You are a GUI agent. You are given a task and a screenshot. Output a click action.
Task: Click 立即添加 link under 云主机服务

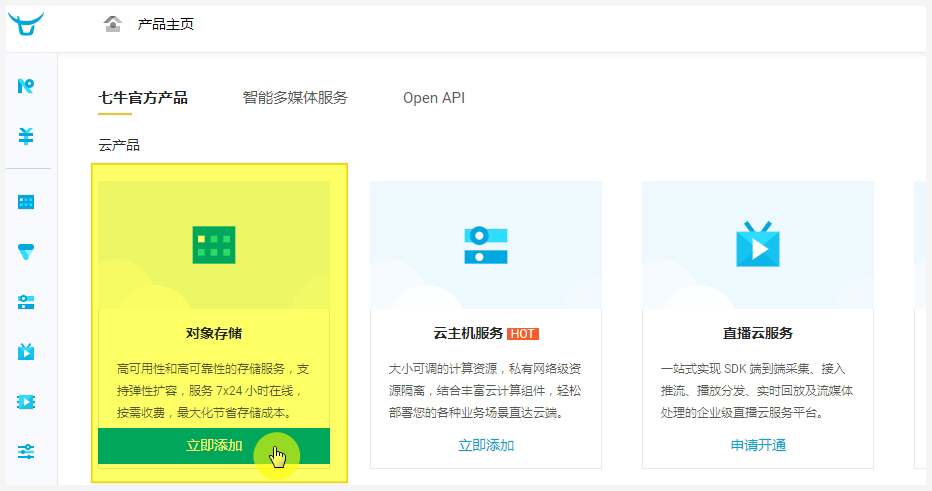point(486,445)
